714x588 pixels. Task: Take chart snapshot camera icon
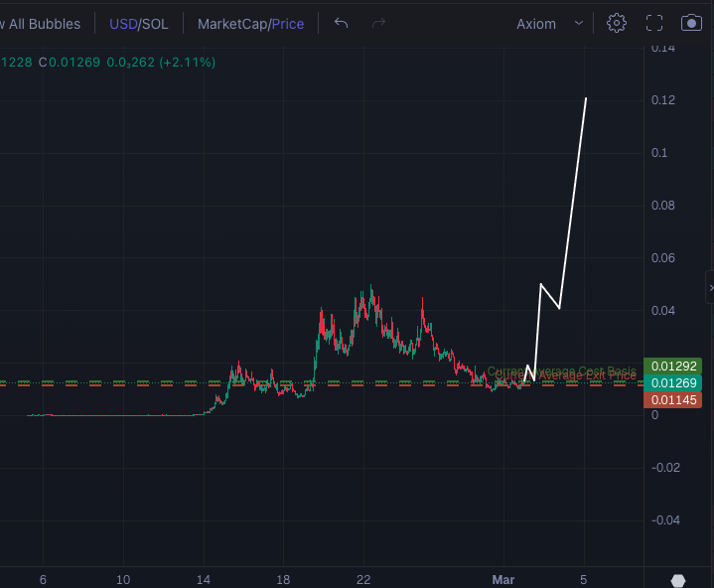pyautogui.click(x=691, y=23)
